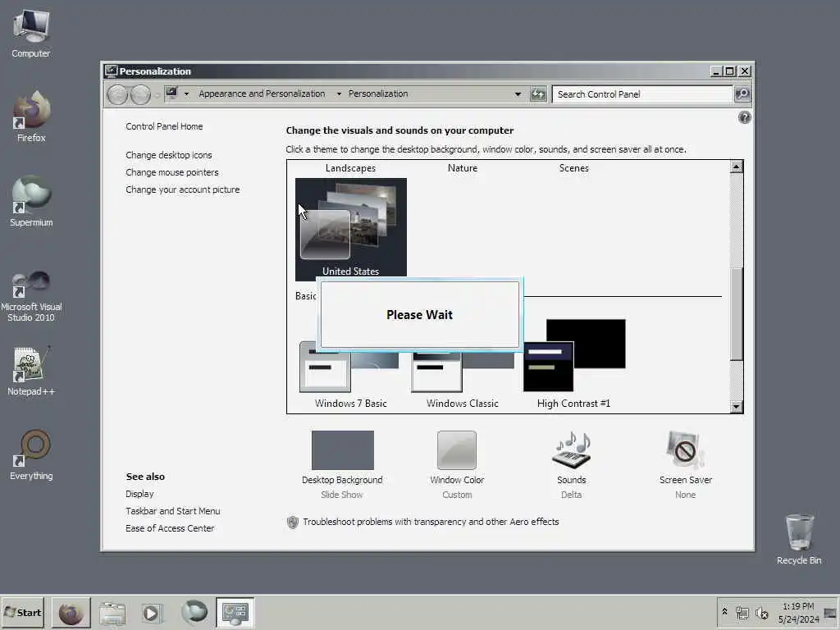Expand the Appearance and Personalization dropdown arrow
Viewport: 840px width, 630px height.
tap(339, 94)
